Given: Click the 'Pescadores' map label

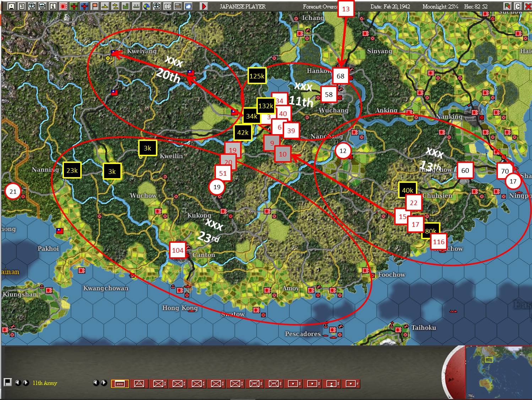Looking at the screenshot, I should [303, 334].
